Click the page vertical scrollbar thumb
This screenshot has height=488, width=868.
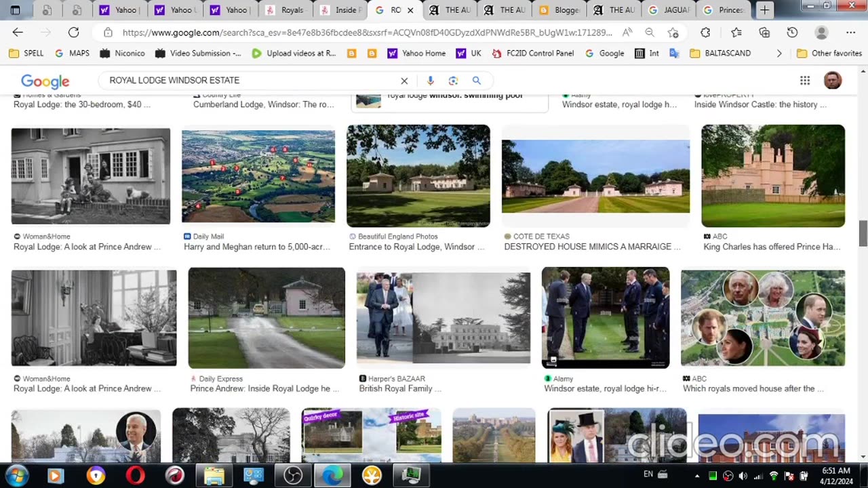863,233
